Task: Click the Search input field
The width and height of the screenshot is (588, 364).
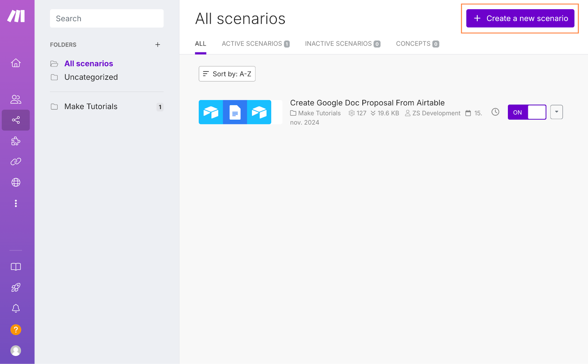Action: pos(107,18)
